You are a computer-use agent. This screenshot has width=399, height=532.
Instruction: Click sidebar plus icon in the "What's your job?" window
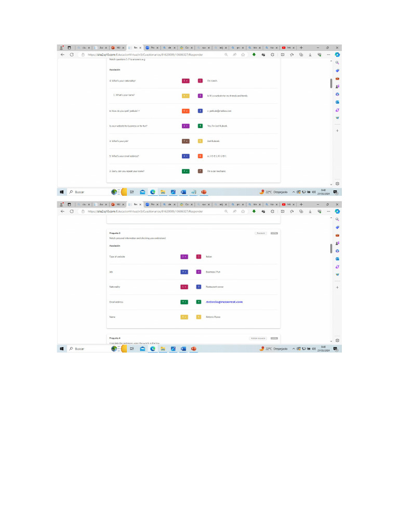(x=337, y=130)
